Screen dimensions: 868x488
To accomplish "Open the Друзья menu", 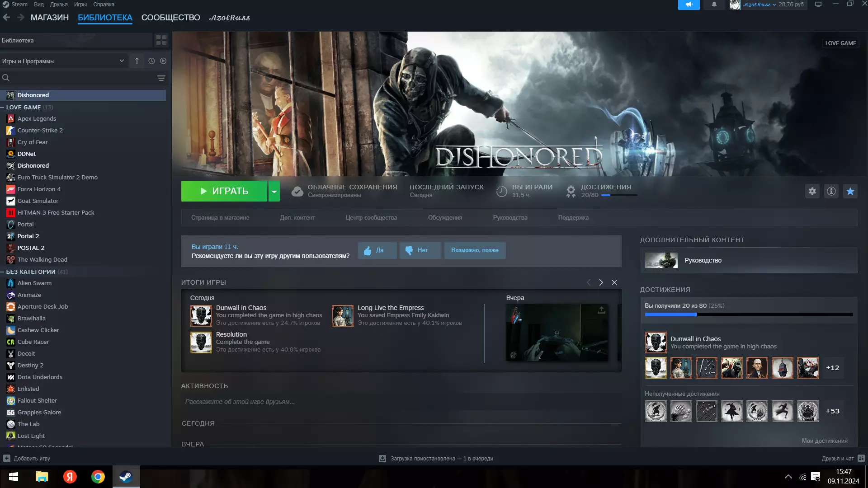I will [59, 5].
